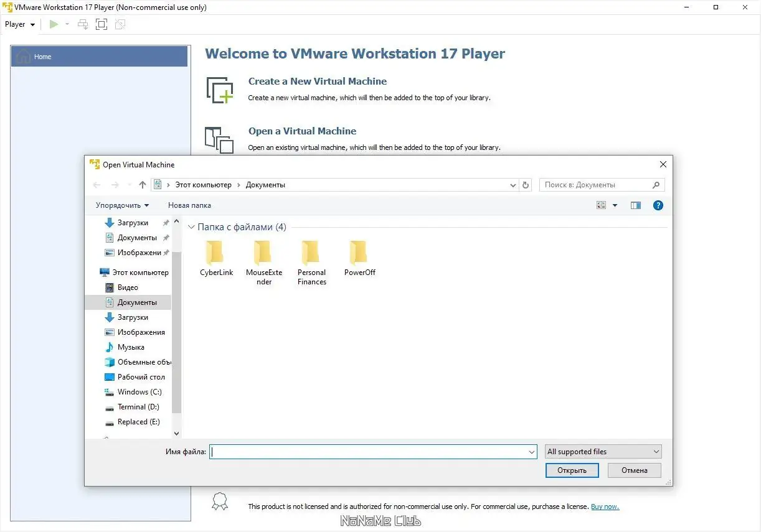Click Новая папка button
Image resolution: width=761 pixels, height=532 pixels.
(x=189, y=205)
